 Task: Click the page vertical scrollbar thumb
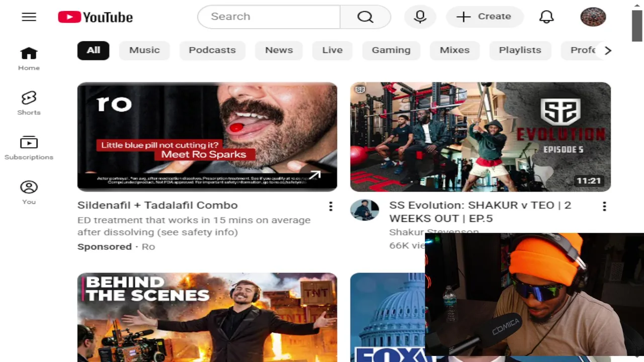(637, 26)
